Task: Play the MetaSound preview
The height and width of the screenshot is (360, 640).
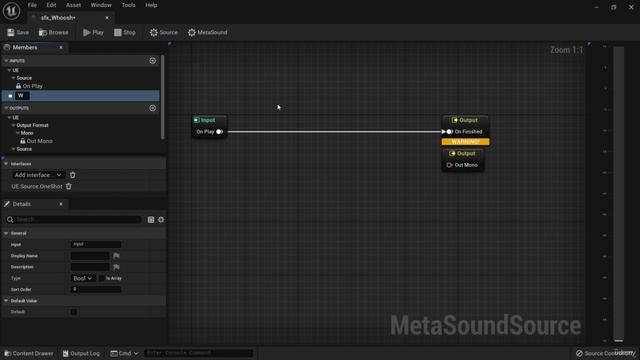Action: coord(93,32)
